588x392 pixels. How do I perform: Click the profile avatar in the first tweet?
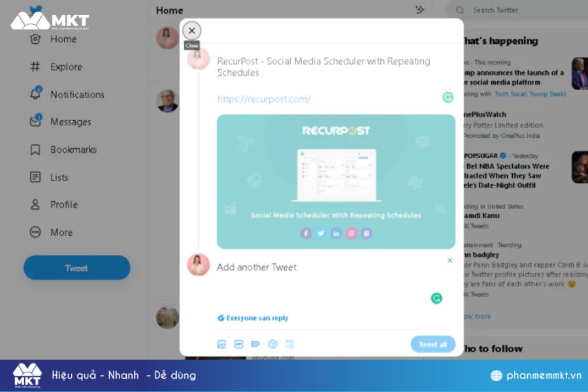199,59
